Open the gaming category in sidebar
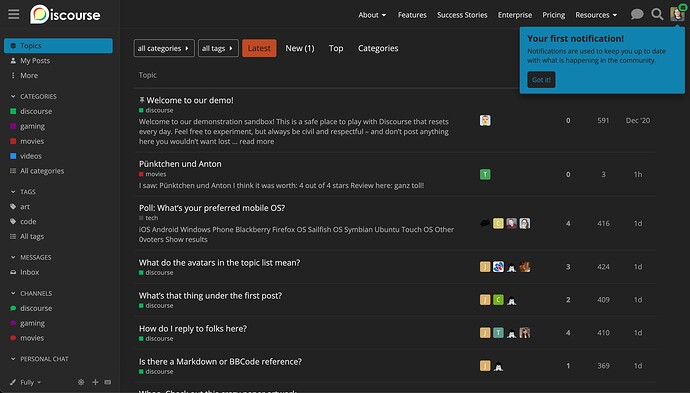 32,126
